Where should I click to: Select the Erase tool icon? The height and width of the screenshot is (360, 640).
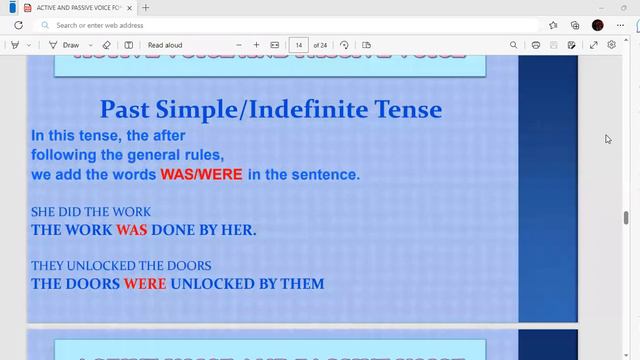pos(107,45)
